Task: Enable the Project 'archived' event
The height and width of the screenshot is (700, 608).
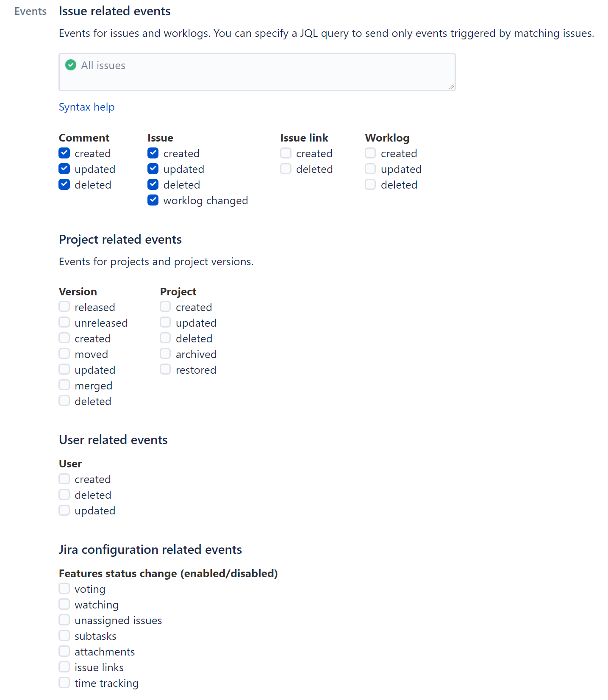Action: coord(165,353)
